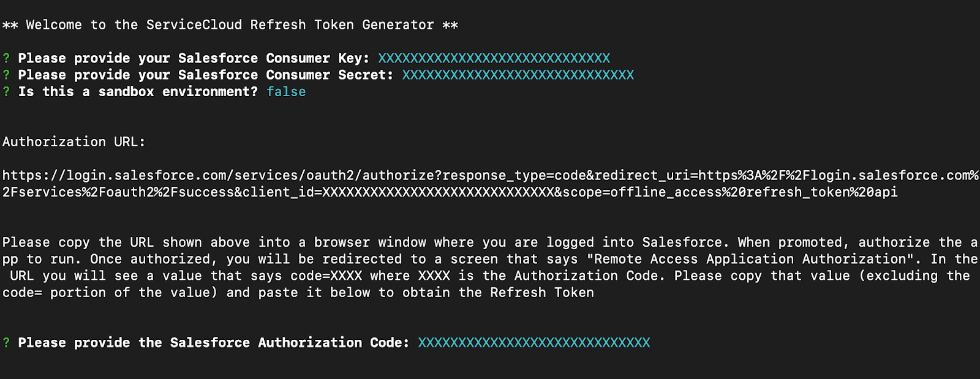Viewport: 980px width, 379px height.
Task: Click the question mark beside the sandbox environment prompt
Action: (6, 91)
